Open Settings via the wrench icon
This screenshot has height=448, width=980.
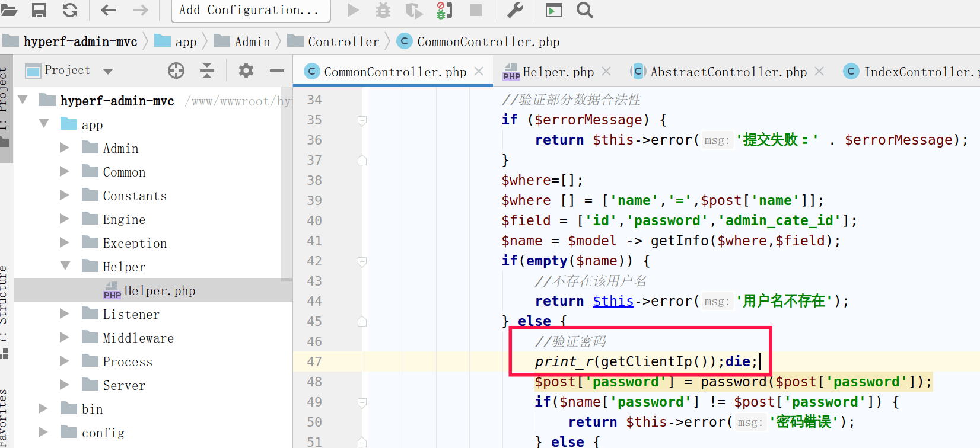click(515, 10)
